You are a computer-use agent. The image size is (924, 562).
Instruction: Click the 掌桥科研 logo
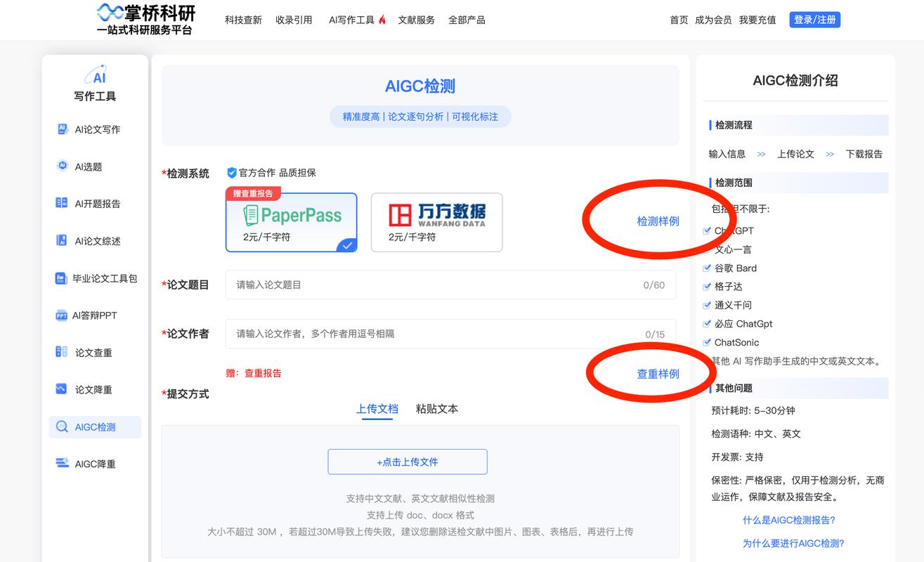145,19
